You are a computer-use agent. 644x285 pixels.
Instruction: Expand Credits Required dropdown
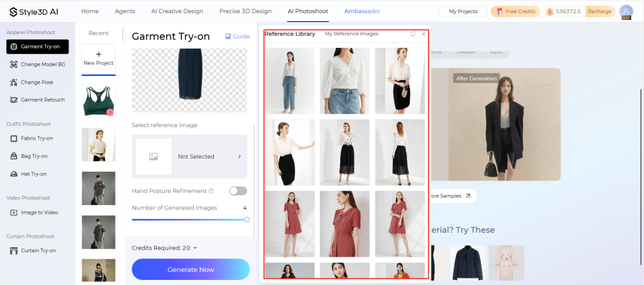(x=195, y=248)
